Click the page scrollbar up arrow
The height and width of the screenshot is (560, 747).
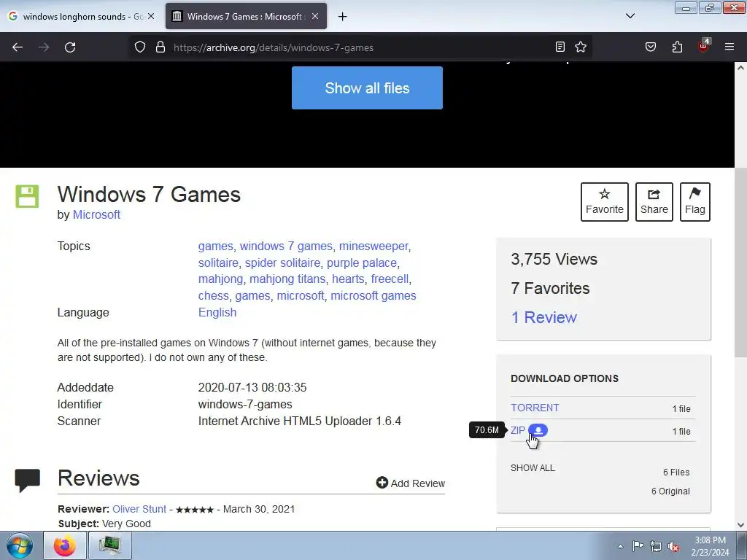(740, 68)
